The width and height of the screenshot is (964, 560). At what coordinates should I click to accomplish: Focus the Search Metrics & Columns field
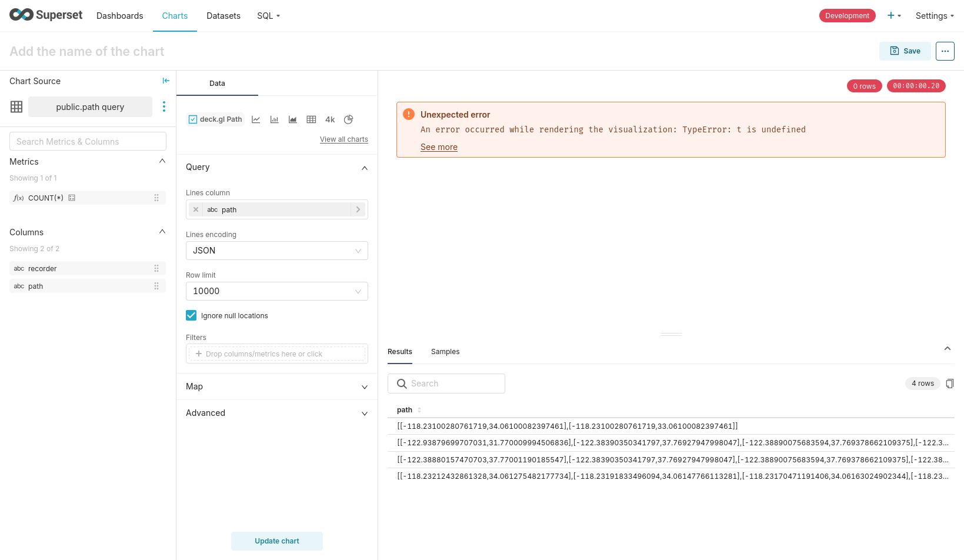tap(88, 141)
